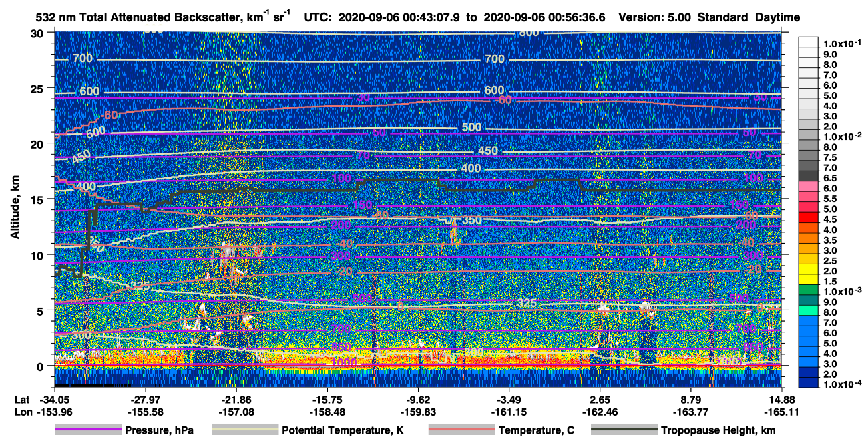Image resolution: width=868 pixels, height=445 pixels.
Task: Click the 'Lat' row label
Action: click(21, 400)
